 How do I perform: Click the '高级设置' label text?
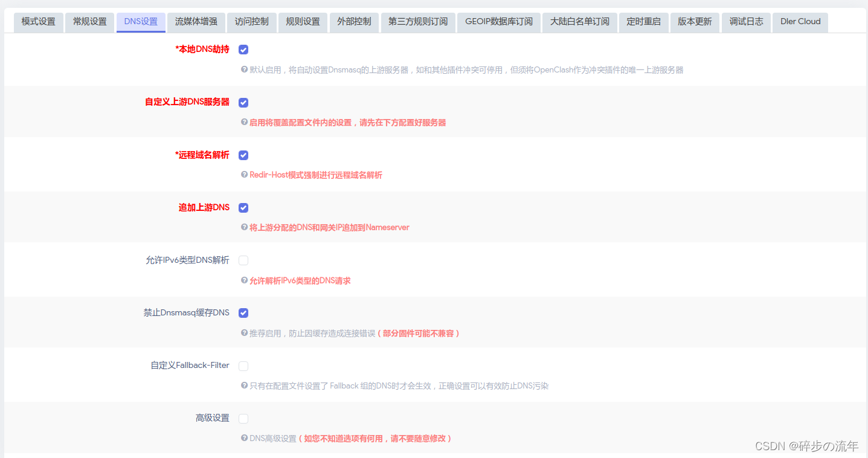tap(213, 418)
